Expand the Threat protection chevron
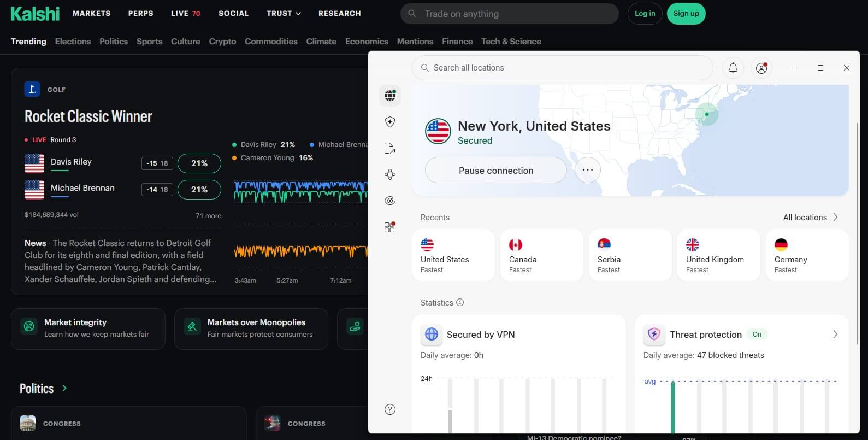868x440 pixels. pyautogui.click(x=835, y=334)
